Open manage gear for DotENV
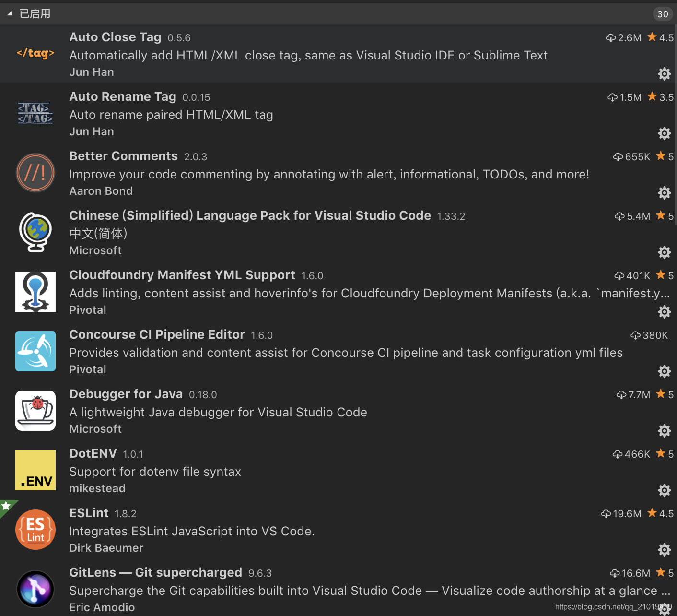Viewport: 677px width, 616px height. (664, 490)
